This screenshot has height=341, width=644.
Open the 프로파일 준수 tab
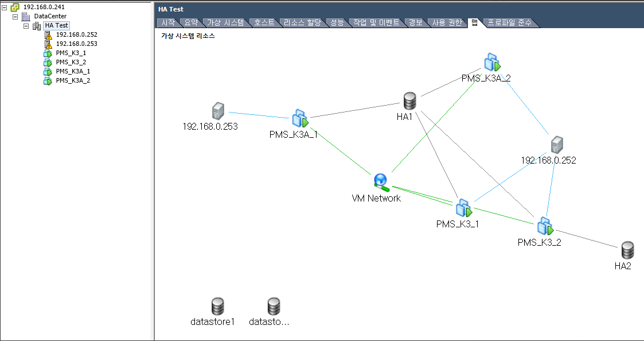(509, 23)
